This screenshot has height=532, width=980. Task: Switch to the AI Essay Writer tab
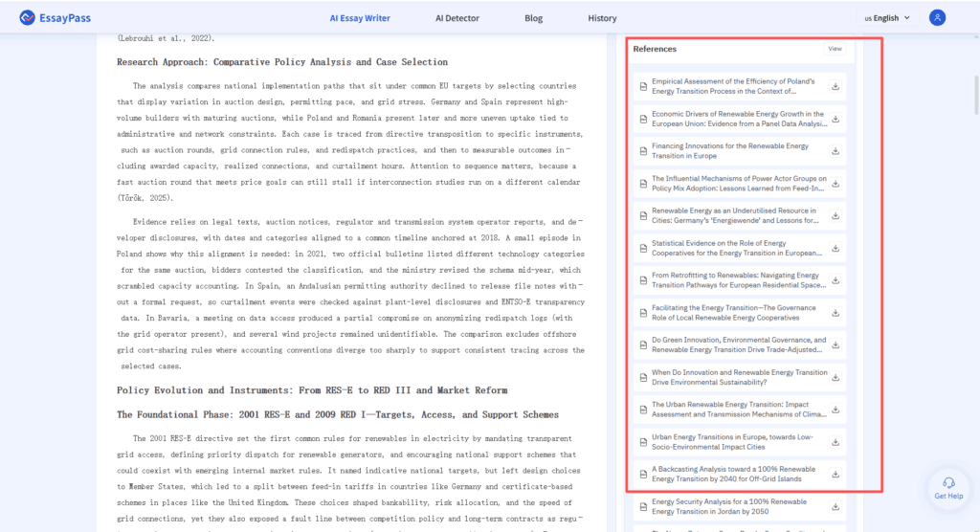359,17
